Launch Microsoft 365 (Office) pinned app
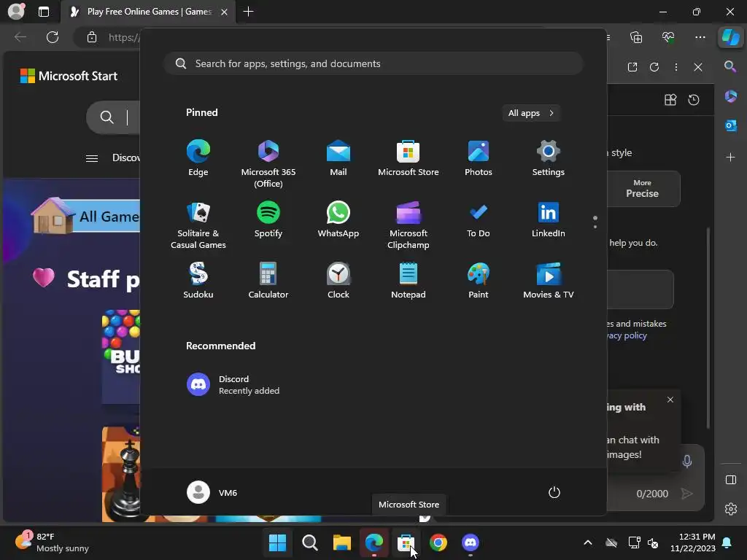This screenshot has height=560, width=747. click(x=268, y=164)
